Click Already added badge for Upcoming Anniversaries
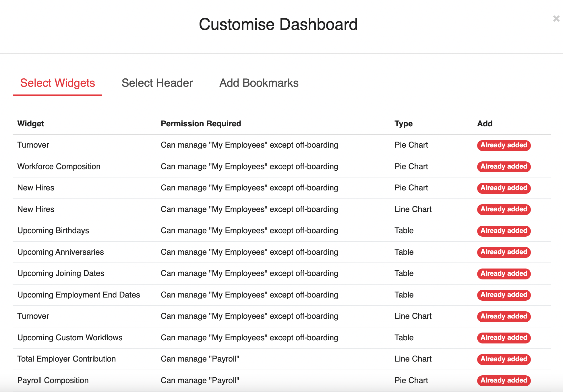This screenshot has width=563, height=392. [x=504, y=252]
